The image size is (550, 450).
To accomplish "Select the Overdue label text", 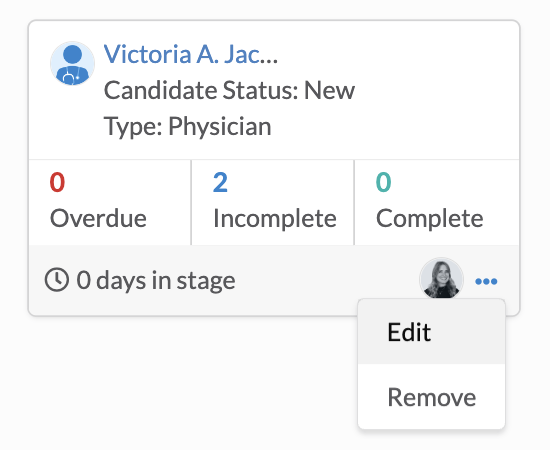I will [98, 218].
